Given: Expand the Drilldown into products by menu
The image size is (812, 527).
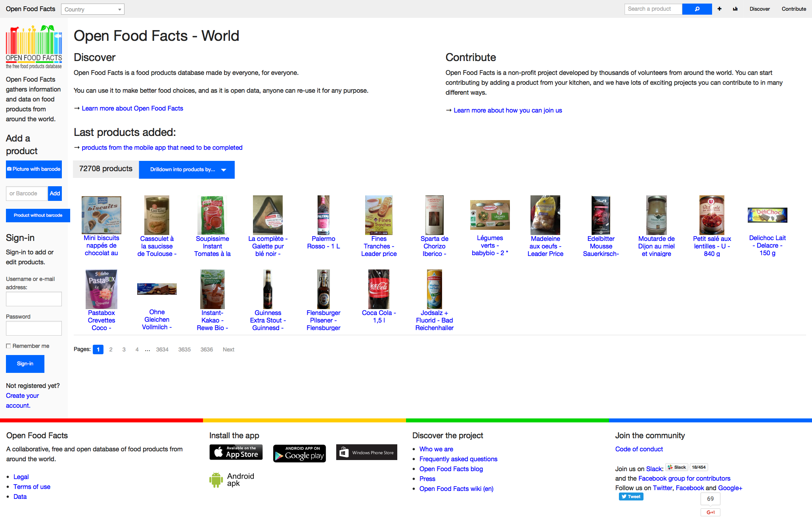Looking at the screenshot, I should 187,170.
